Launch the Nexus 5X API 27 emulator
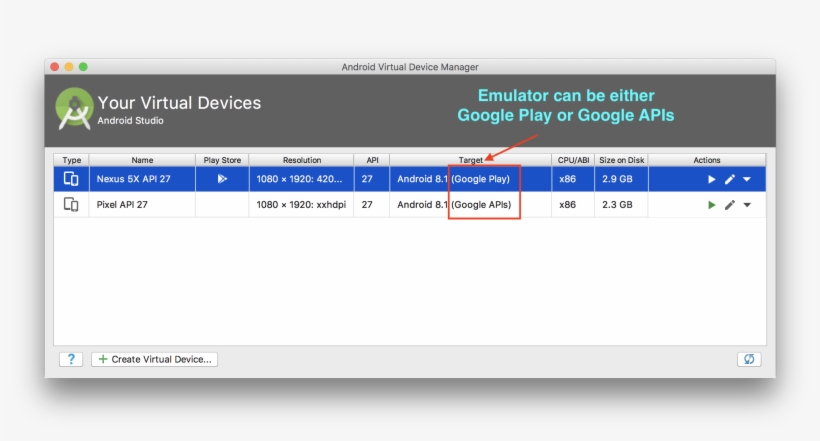 click(711, 179)
